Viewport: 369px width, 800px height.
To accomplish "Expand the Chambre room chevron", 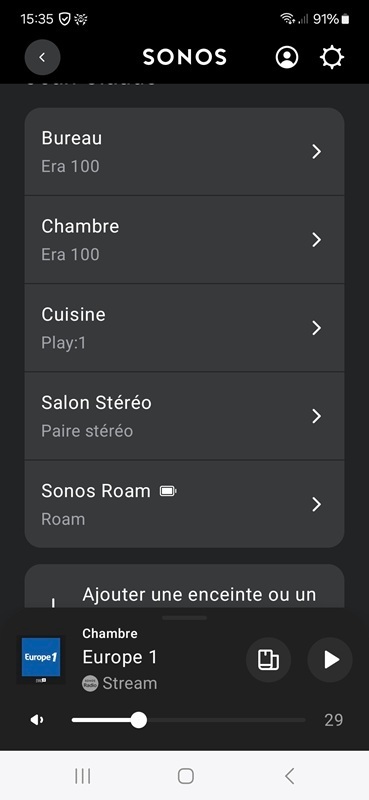I will pos(317,240).
